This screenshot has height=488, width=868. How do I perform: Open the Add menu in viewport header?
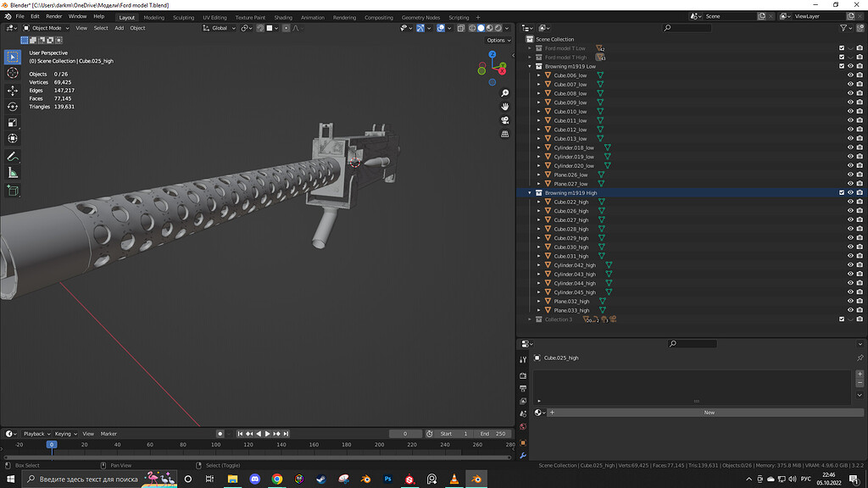coord(119,28)
